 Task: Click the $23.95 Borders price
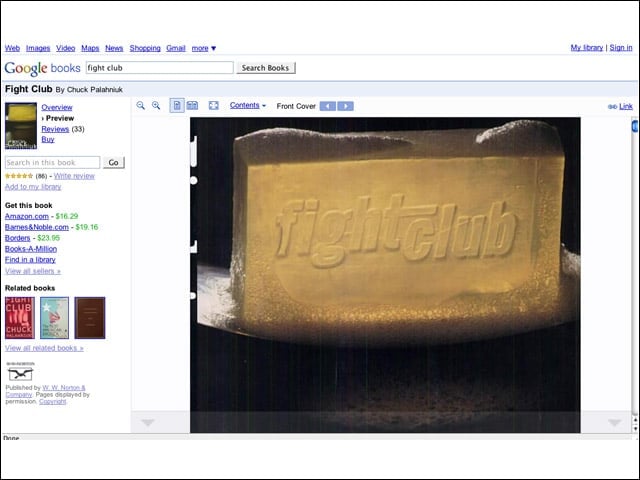click(x=49, y=238)
